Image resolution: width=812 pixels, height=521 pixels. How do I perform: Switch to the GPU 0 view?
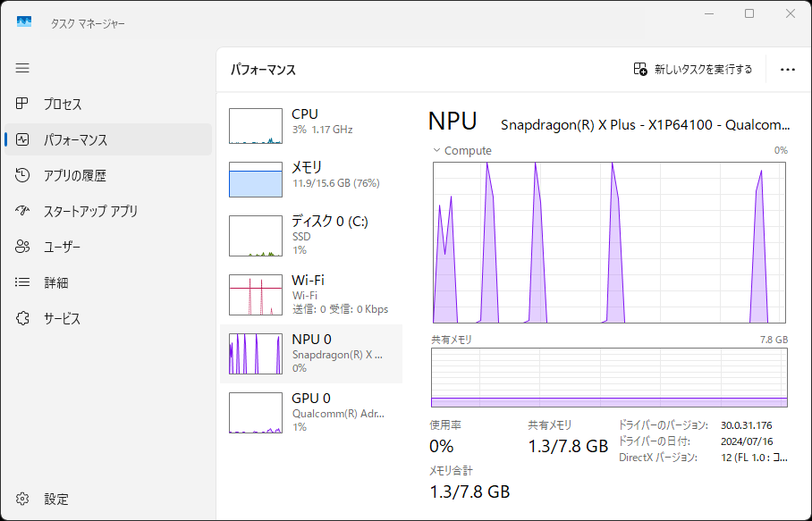pyautogui.click(x=313, y=411)
